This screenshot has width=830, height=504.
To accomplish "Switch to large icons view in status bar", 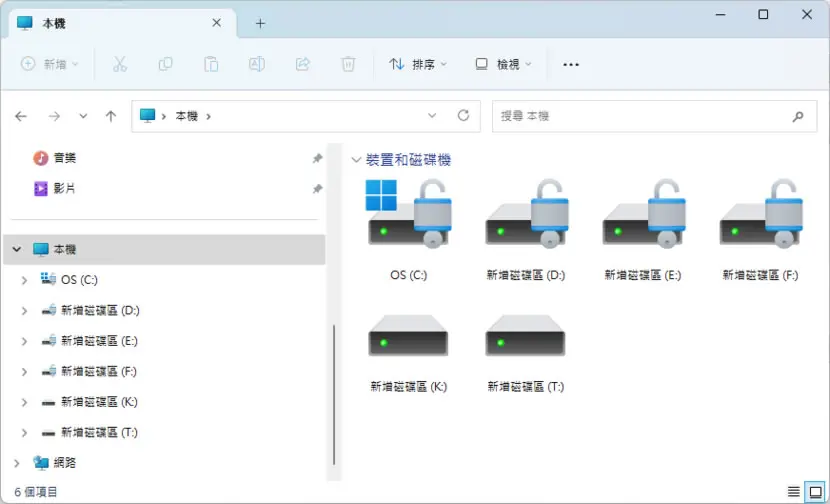I will pos(816,492).
